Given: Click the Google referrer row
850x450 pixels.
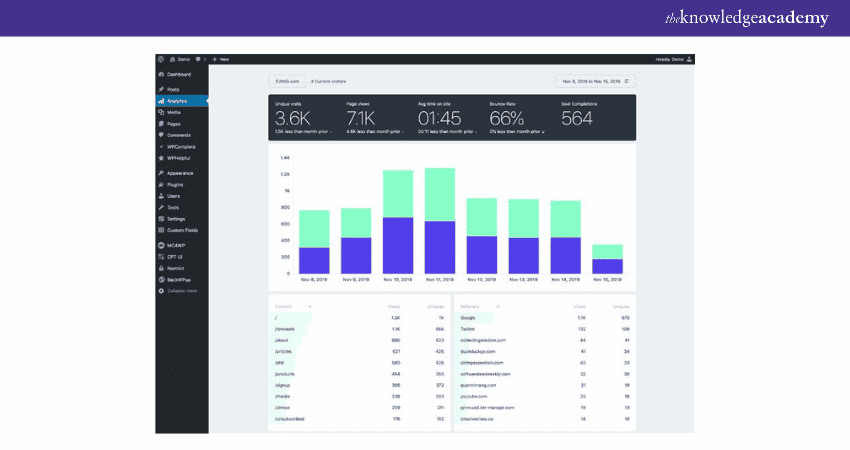Looking at the screenshot, I should (x=544, y=317).
